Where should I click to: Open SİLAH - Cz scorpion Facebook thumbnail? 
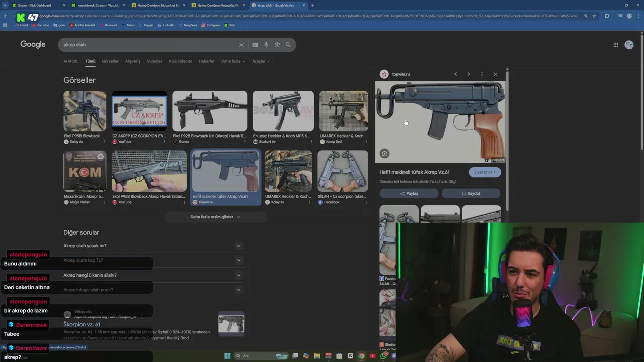(343, 171)
